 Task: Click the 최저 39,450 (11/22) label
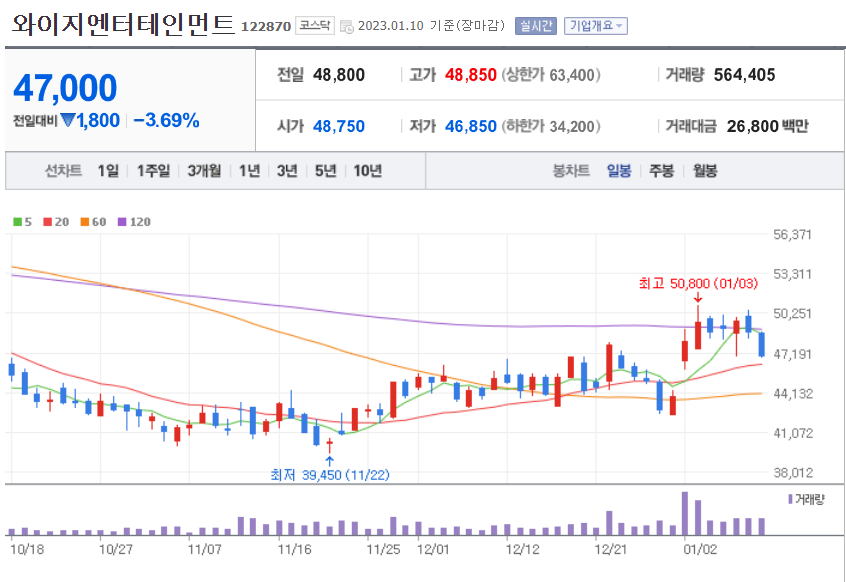[x=330, y=475]
